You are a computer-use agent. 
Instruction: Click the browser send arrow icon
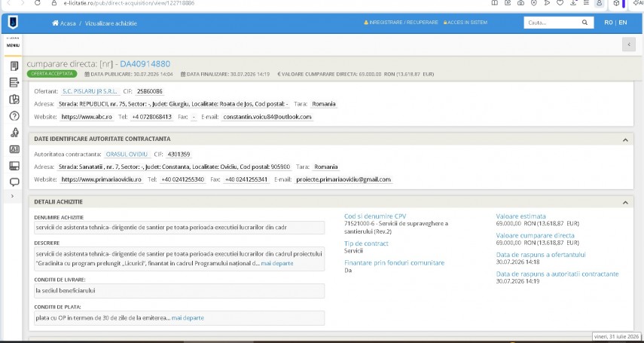coord(547,3)
